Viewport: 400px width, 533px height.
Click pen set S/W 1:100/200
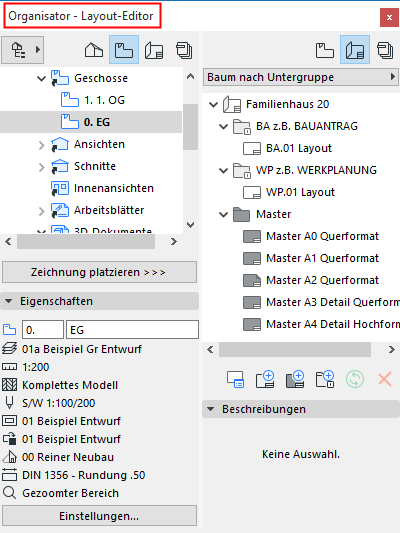click(x=58, y=403)
